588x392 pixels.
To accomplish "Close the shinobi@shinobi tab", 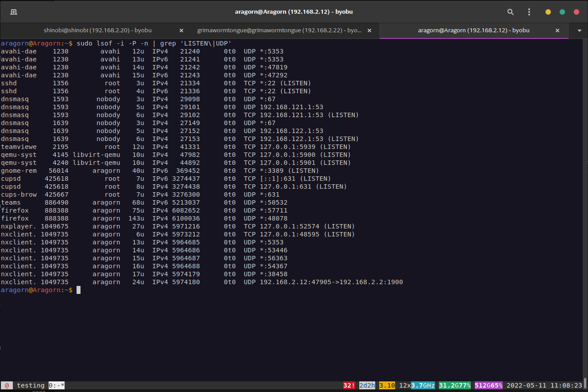I will (x=181, y=30).
